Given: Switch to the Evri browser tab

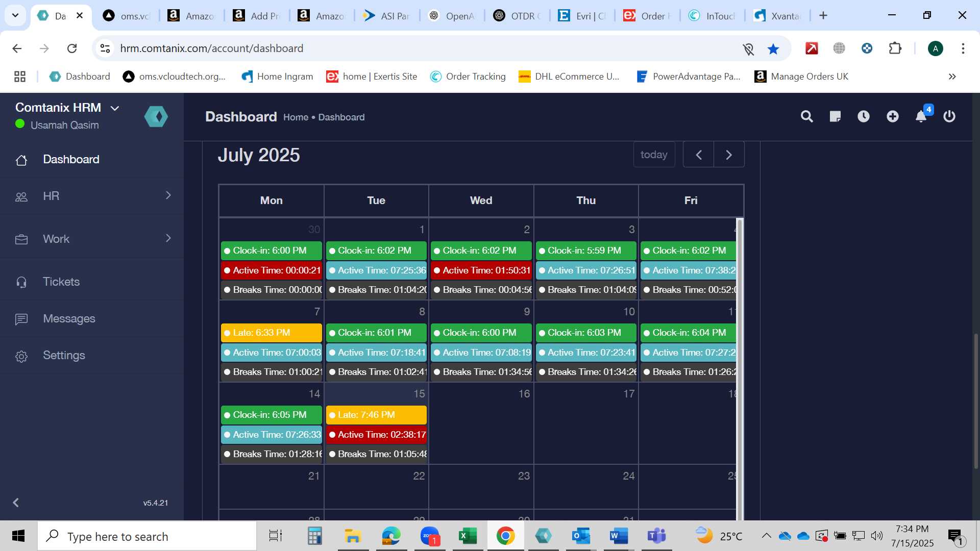Looking at the screenshot, I should tap(582, 16).
